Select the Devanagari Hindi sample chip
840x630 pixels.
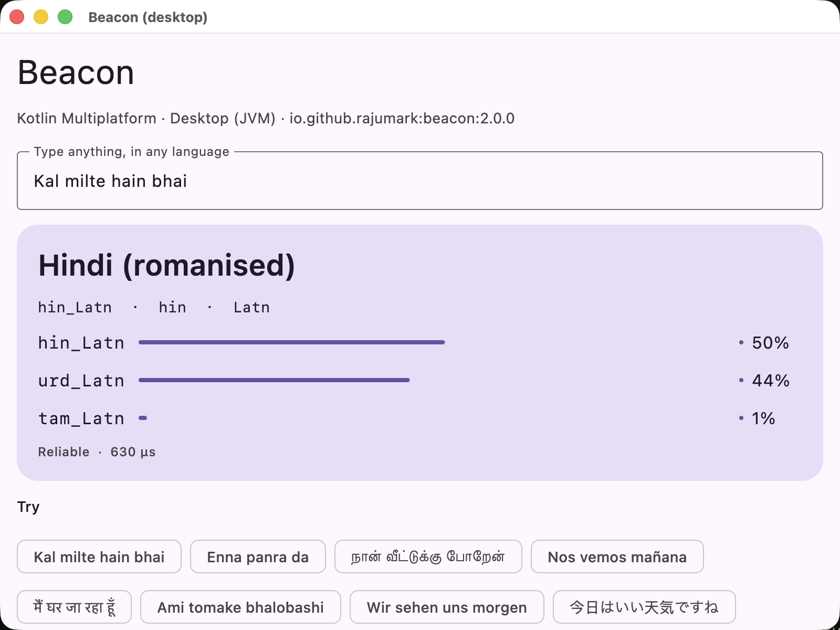coord(74,607)
